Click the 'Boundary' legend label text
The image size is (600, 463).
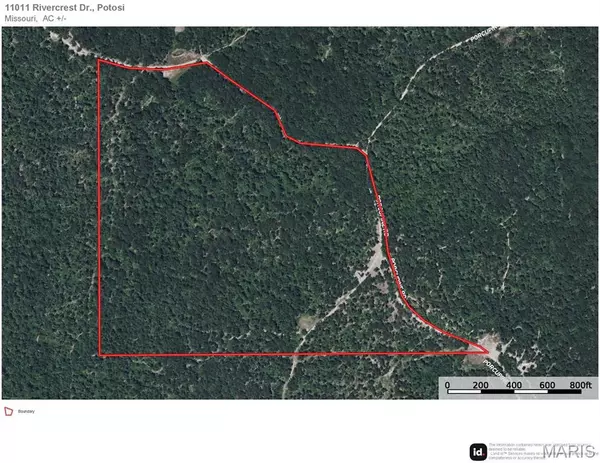pos(26,411)
